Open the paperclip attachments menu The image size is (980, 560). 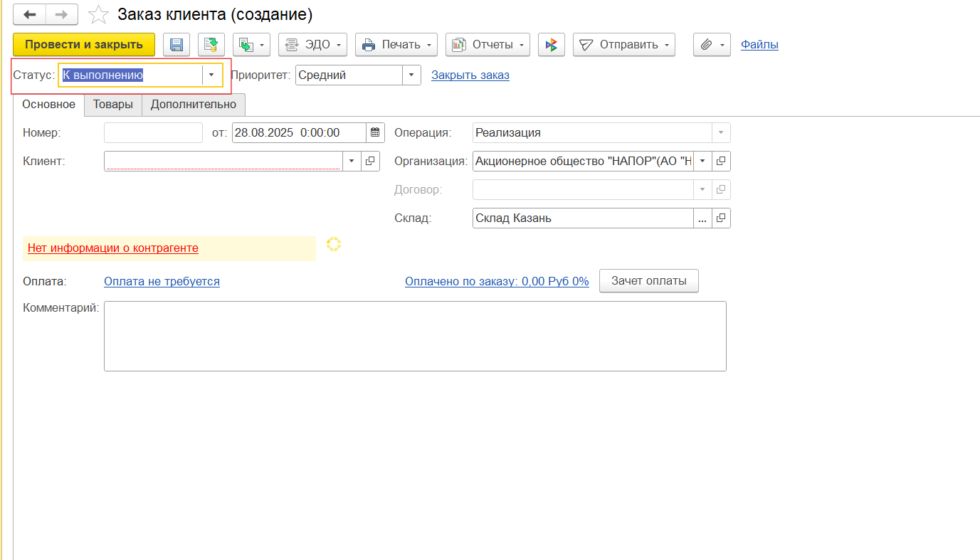pos(712,45)
